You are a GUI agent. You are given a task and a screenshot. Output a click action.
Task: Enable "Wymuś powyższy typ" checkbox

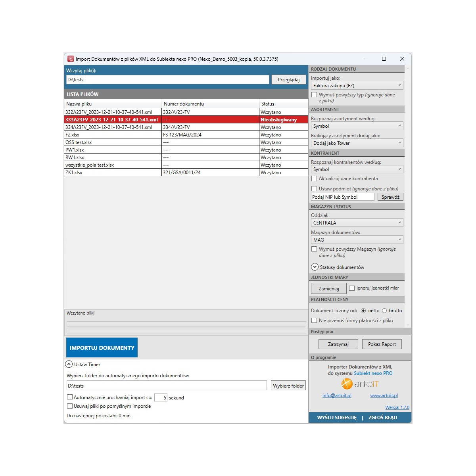[x=314, y=94]
